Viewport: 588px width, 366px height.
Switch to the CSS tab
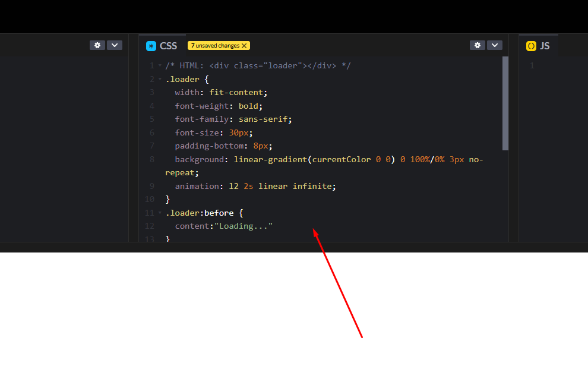(x=169, y=46)
